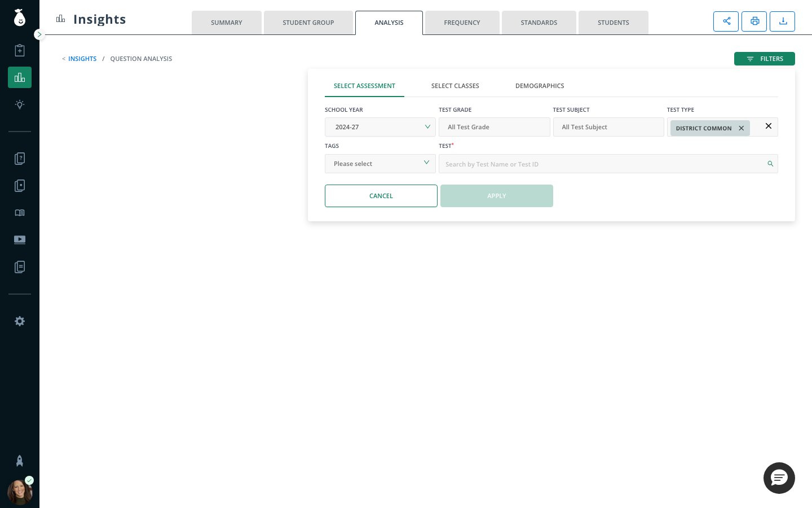The width and height of the screenshot is (812, 508).
Task: Open the settings gear icon
Action: [20, 321]
